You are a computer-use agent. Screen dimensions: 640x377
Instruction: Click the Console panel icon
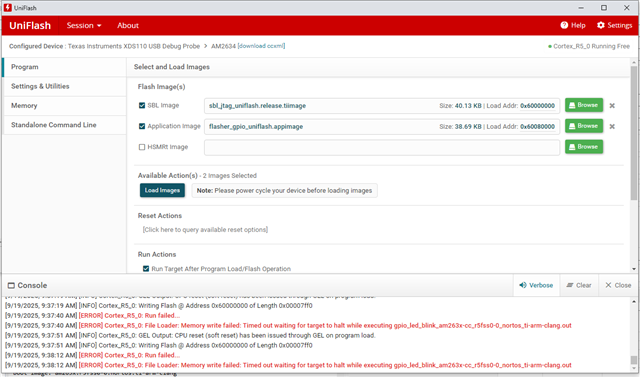[x=11, y=286]
